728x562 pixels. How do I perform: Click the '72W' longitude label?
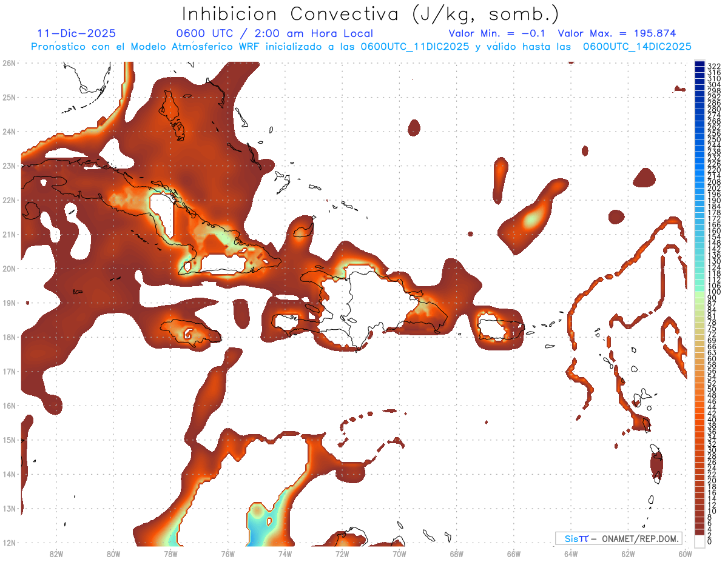click(342, 554)
